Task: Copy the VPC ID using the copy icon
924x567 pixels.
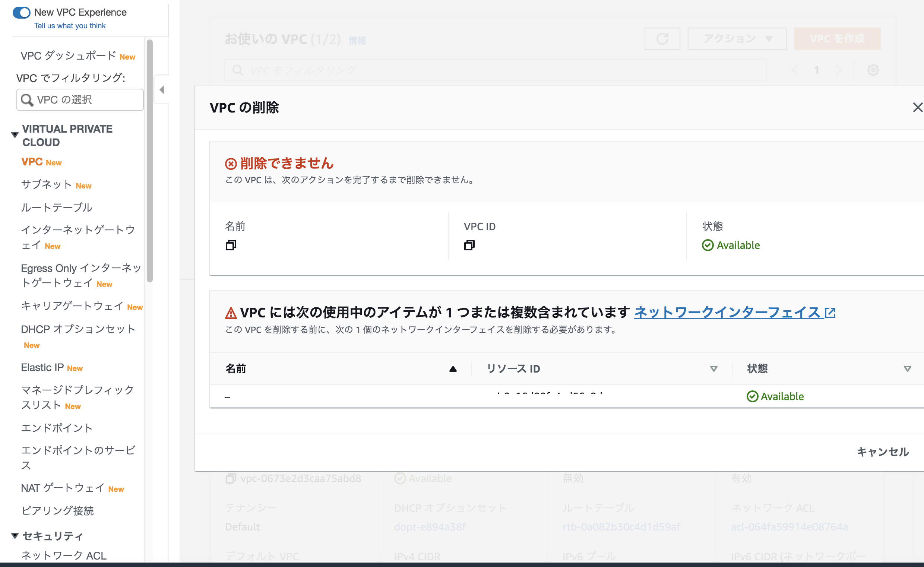Action: [x=469, y=246]
